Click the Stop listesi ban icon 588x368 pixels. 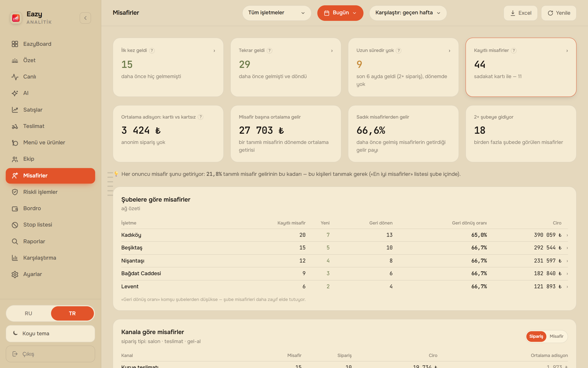pyautogui.click(x=15, y=225)
